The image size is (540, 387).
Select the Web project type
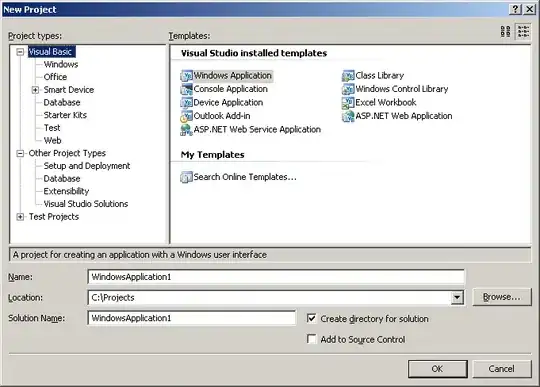52,141
